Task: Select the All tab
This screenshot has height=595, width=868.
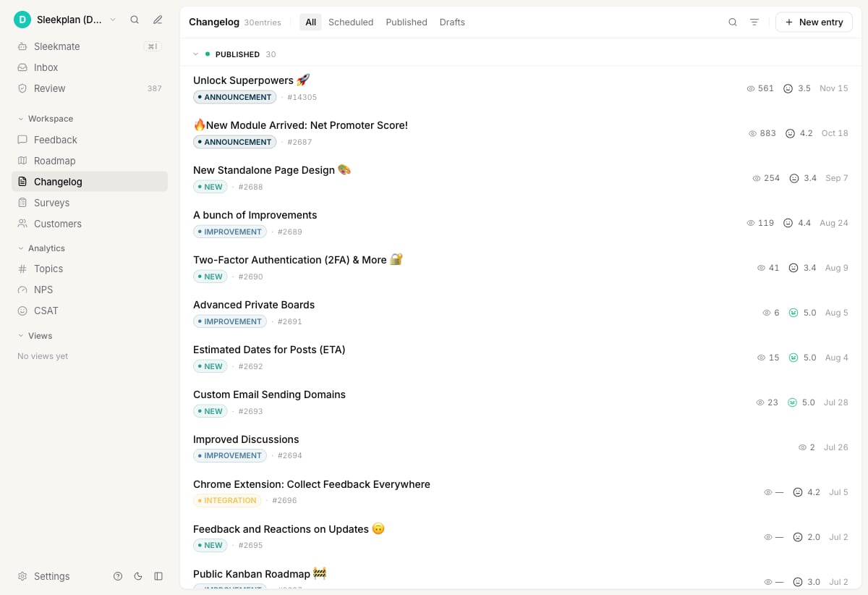Action: coord(310,22)
